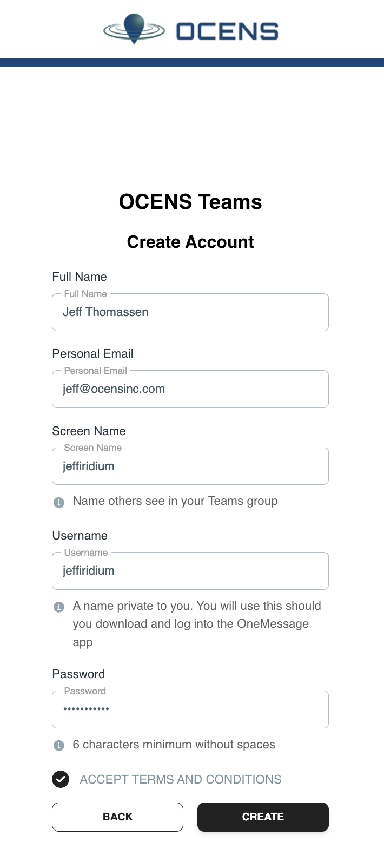This screenshot has width=384, height=868.
Task: Click the CREATE button
Action: (263, 817)
